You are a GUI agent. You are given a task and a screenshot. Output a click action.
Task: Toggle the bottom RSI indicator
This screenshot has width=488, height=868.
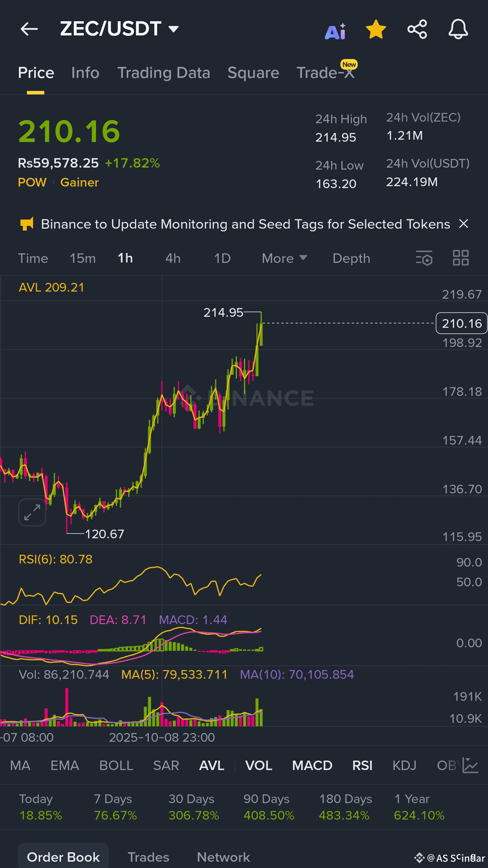click(362, 765)
